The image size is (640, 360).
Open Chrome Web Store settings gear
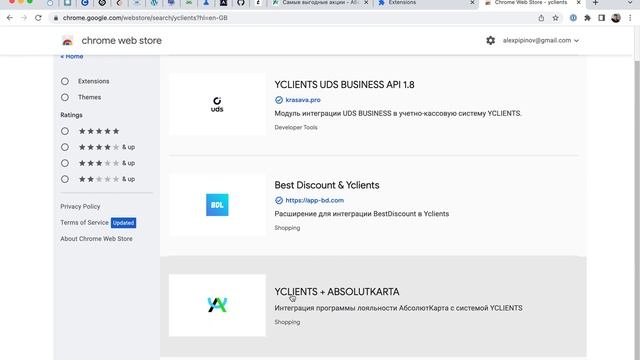[x=491, y=40]
